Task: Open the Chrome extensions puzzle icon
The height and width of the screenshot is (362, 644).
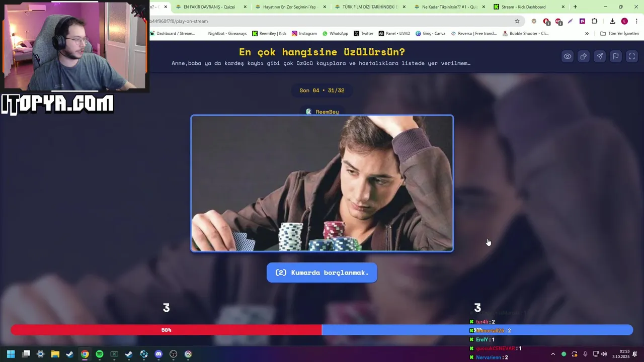Action: (594, 21)
